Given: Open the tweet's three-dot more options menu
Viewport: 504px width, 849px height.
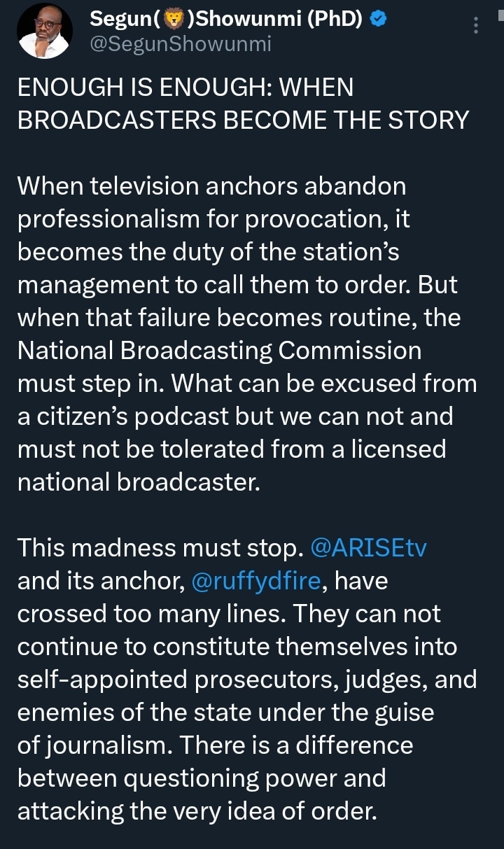Looking at the screenshot, I should coord(476,26).
